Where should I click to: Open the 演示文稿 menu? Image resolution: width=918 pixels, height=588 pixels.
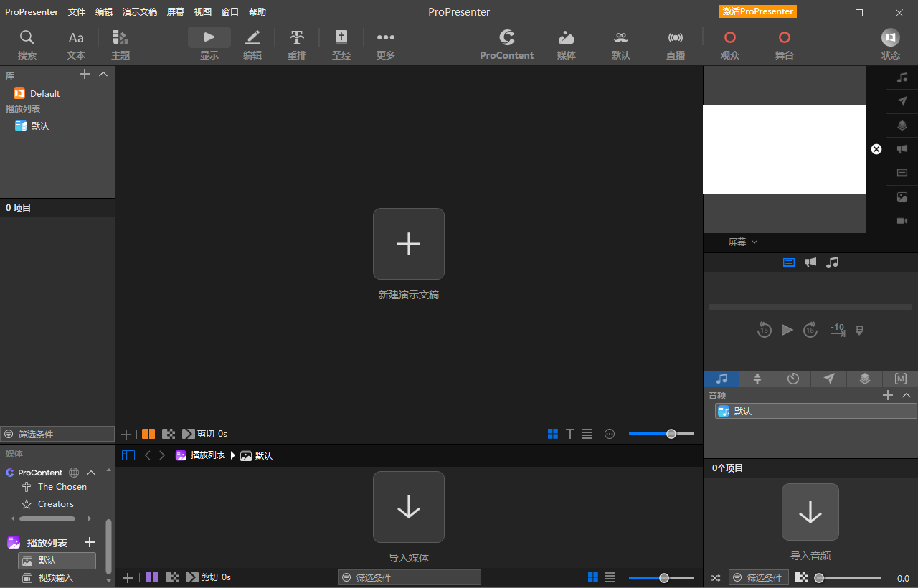pyautogui.click(x=140, y=12)
